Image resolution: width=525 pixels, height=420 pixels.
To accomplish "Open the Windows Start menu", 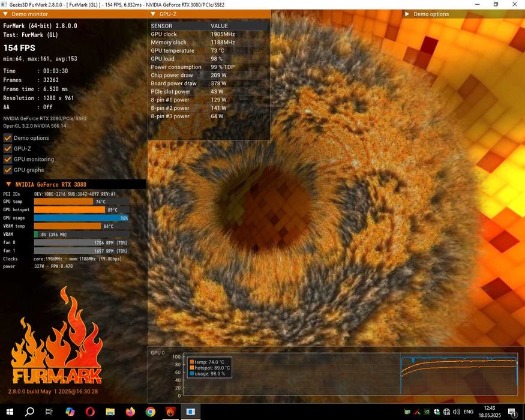I will [10, 412].
